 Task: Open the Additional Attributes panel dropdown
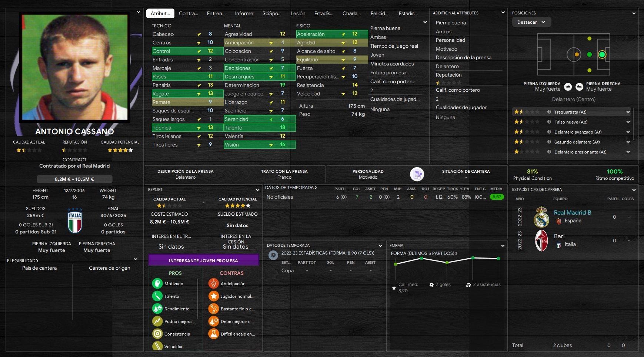click(503, 13)
